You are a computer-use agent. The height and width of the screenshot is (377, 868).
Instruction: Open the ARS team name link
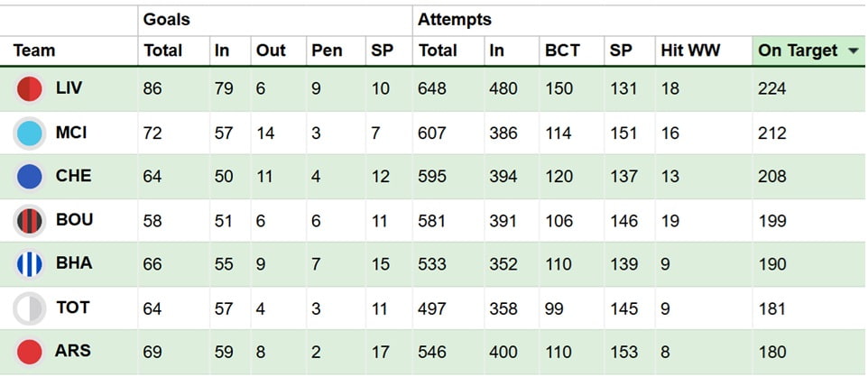73,350
